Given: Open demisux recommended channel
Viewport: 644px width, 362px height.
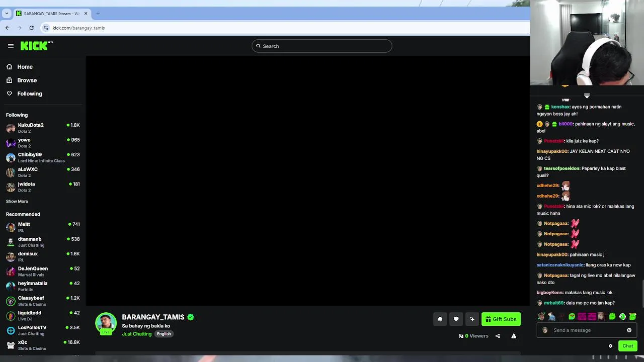Looking at the screenshot, I should pos(43,256).
